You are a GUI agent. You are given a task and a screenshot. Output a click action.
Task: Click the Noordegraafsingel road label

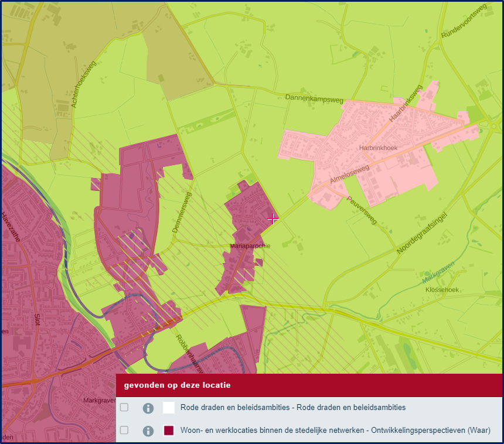pyautogui.click(x=422, y=233)
